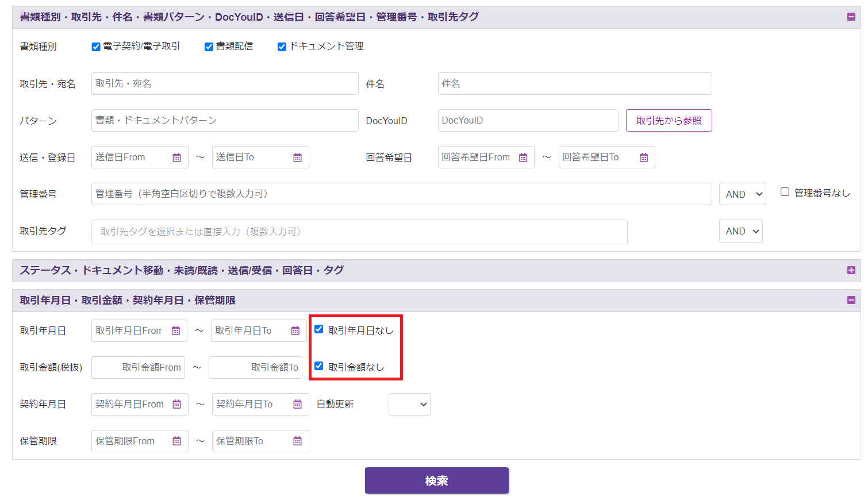Open the 自動更新 dropdown

(409, 405)
